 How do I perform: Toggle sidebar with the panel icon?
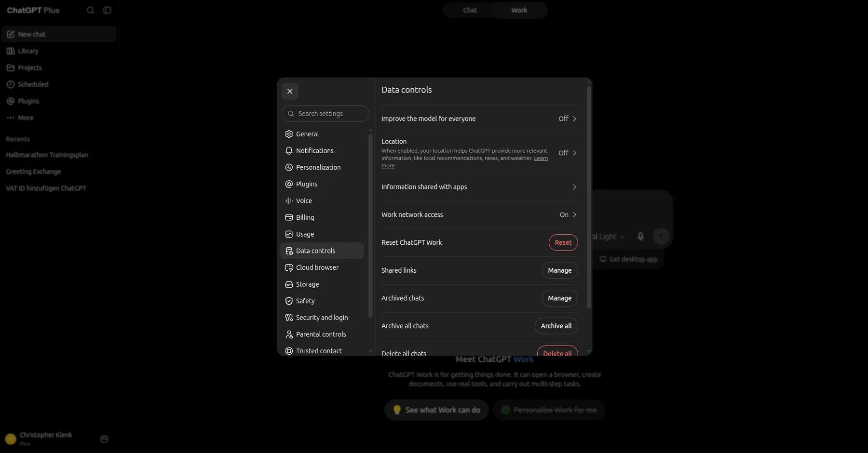click(107, 10)
